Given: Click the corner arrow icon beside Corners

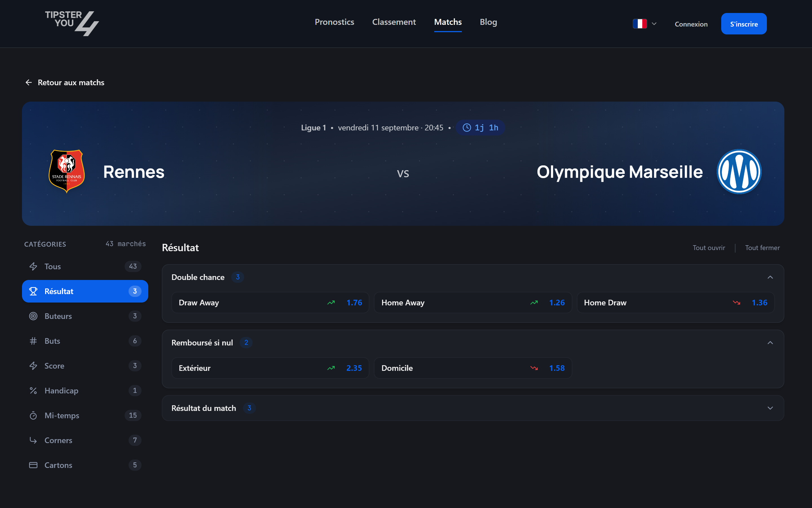Looking at the screenshot, I should click(x=33, y=440).
